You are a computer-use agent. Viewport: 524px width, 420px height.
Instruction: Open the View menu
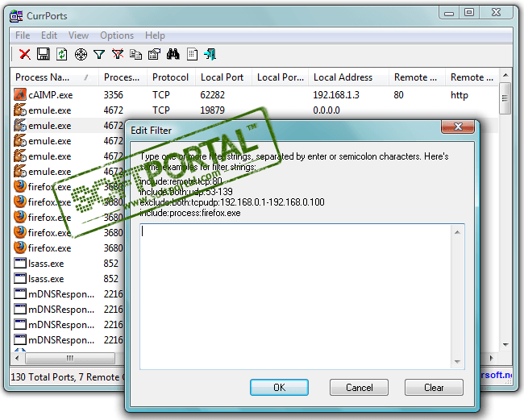tap(78, 35)
